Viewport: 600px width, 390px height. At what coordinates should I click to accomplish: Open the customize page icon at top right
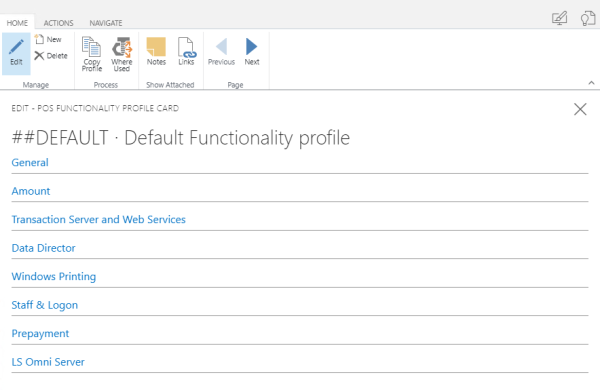tap(559, 18)
